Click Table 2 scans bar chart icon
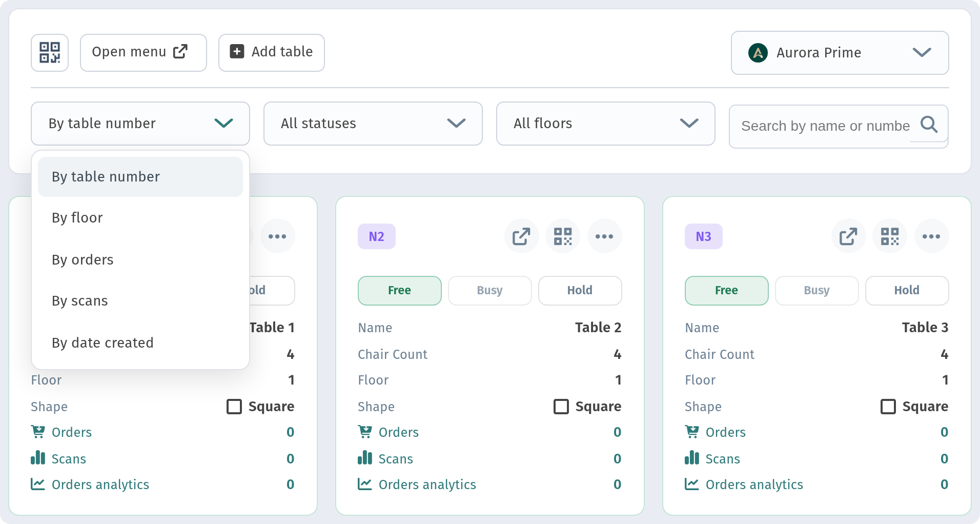This screenshot has height=524, width=980. pyautogui.click(x=365, y=457)
